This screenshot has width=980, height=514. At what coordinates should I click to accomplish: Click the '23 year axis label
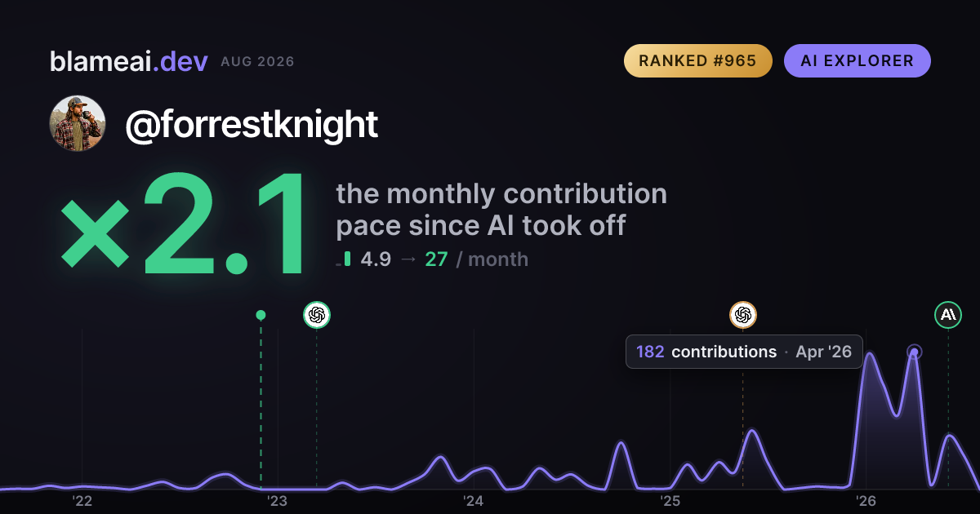point(278,500)
